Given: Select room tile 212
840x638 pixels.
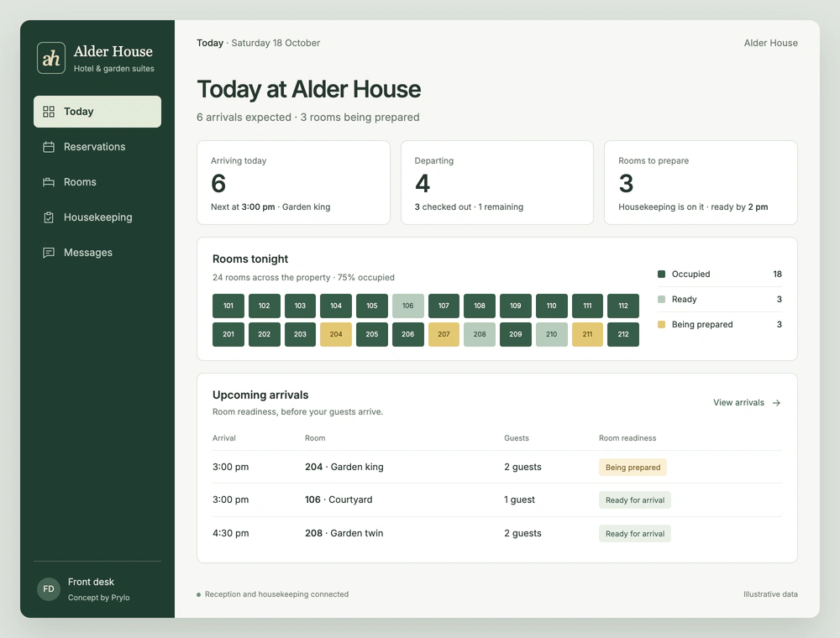Looking at the screenshot, I should 623,334.
